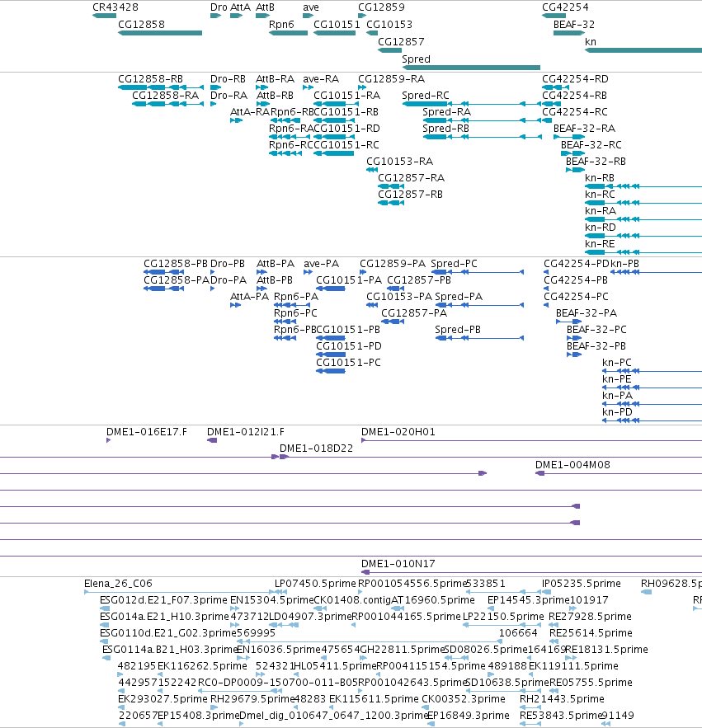Select EST RE53843.5prime

point(561,716)
